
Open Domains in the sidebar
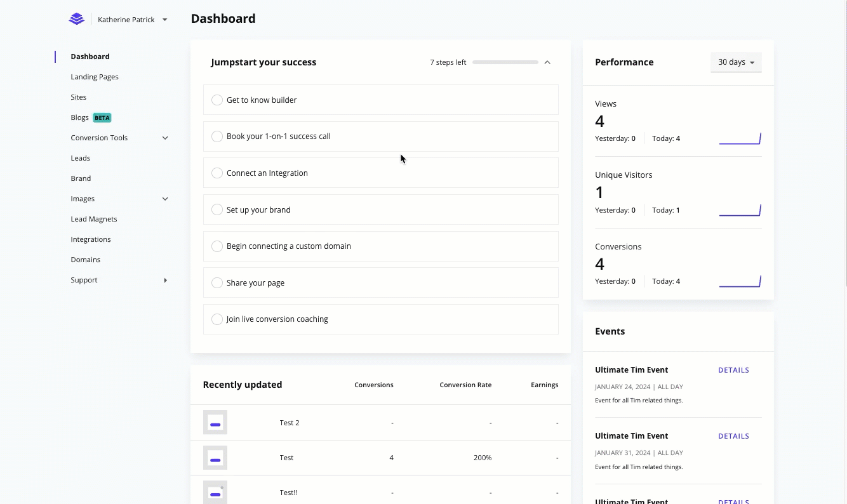86,260
